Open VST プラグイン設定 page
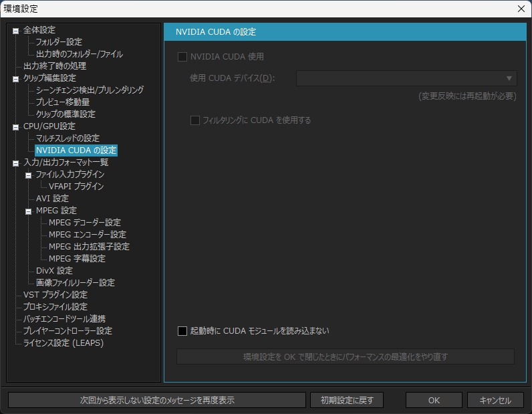The image size is (532, 414). click(x=55, y=295)
